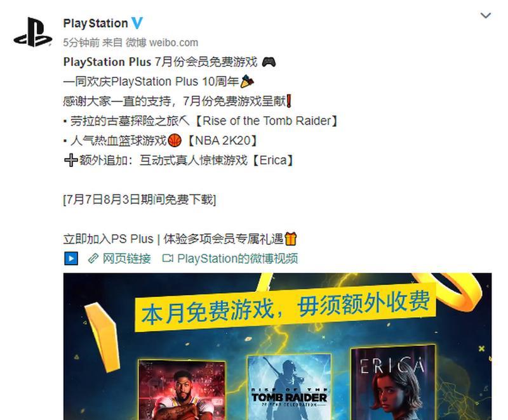Click the basketball emoji icon
This screenshot has height=420, width=508.
(175, 140)
